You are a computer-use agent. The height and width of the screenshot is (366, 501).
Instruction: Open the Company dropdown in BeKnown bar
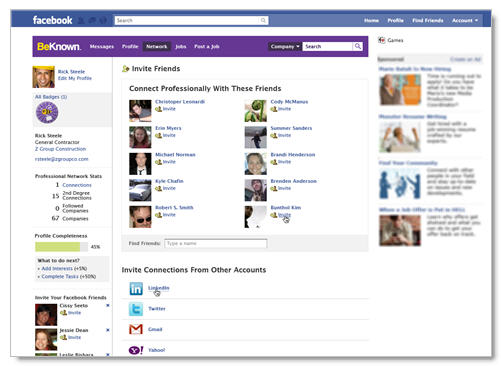(x=284, y=46)
